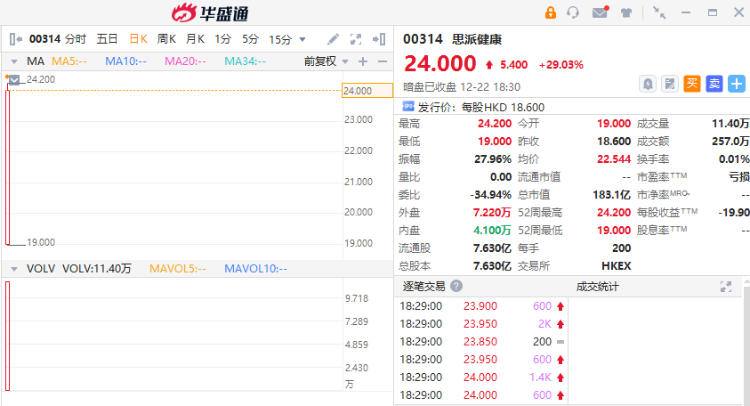Toggle the 24.200 price marker checkbox
Image resolution: width=750 pixels, height=406 pixels.
tap(13, 79)
